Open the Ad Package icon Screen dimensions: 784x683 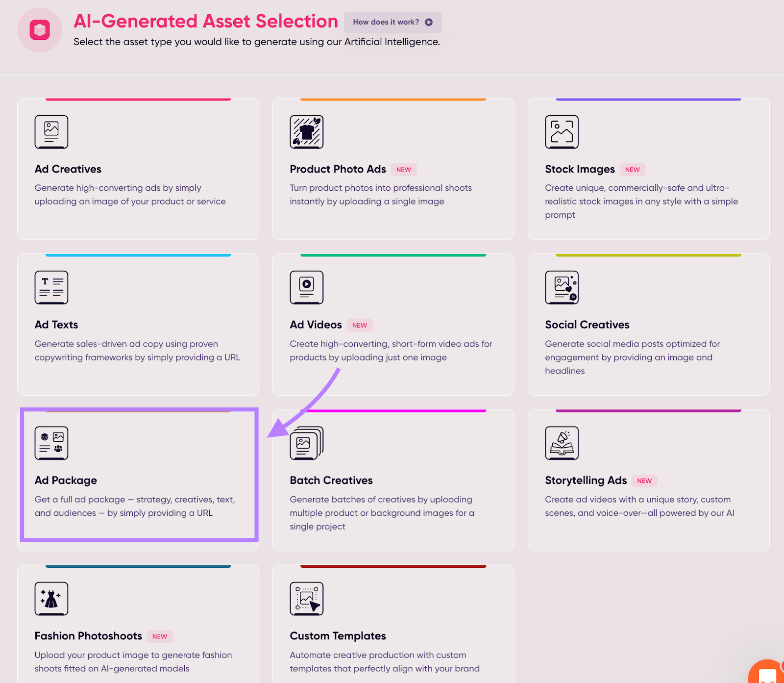pyautogui.click(x=51, y=443)
